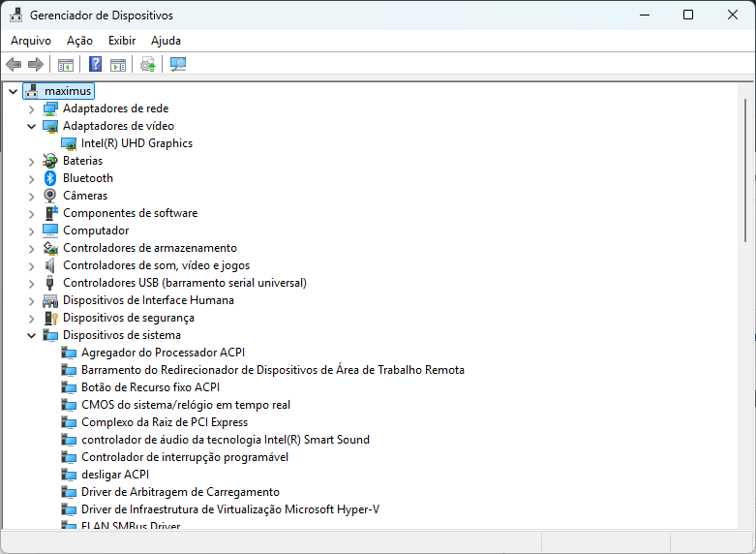Select Agregador do Processador ACPI
The image size is (756, 554).
click(163, 353)
